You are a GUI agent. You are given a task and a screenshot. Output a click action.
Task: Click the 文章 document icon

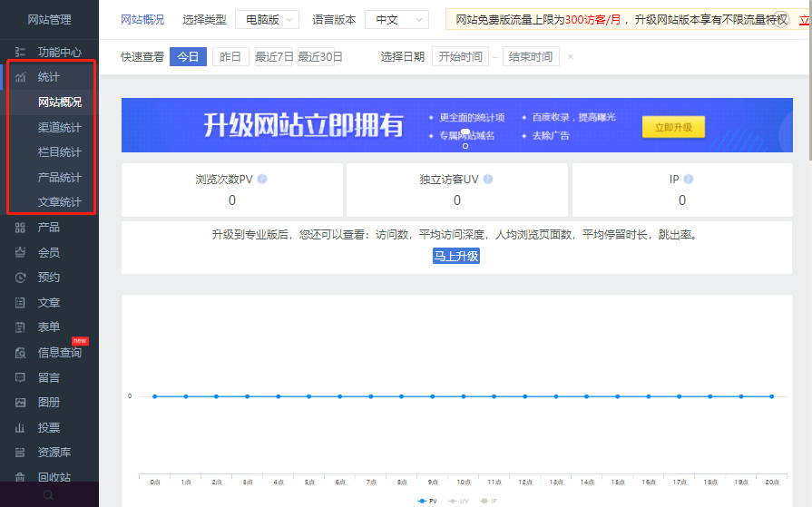[20, 302]
